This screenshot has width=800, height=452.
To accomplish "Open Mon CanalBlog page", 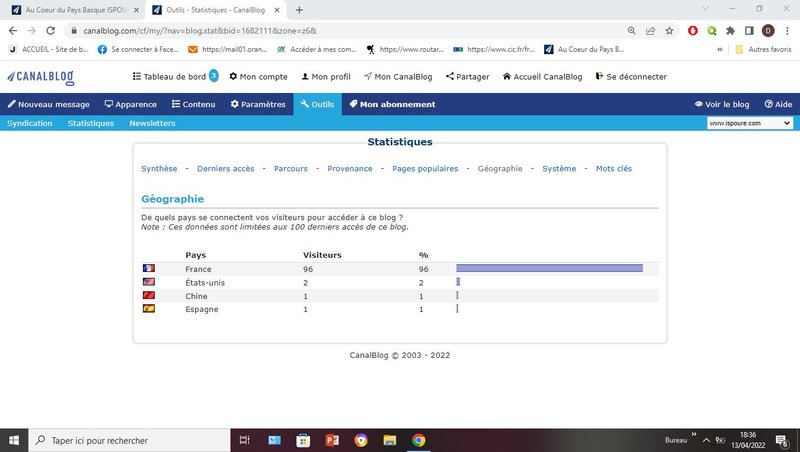I will 398,77.
